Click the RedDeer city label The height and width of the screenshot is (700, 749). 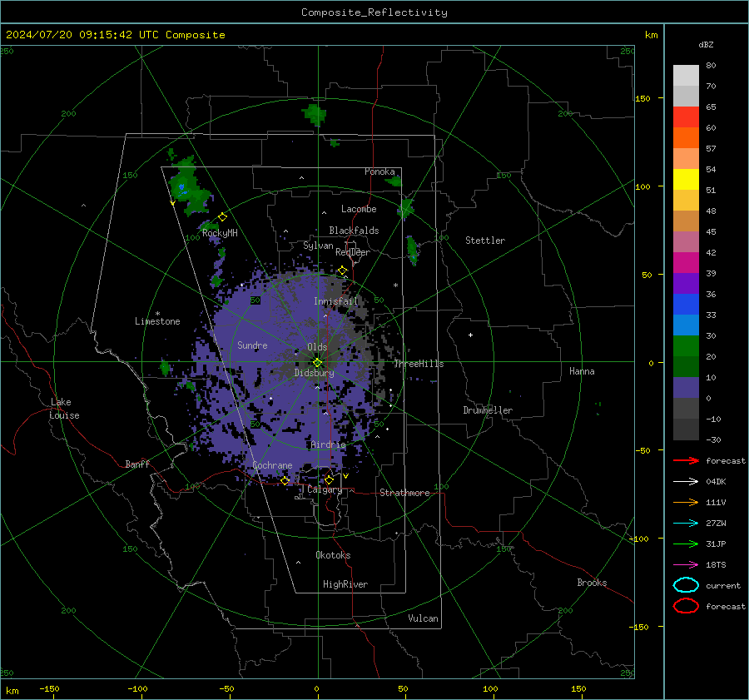click(353, 252)
